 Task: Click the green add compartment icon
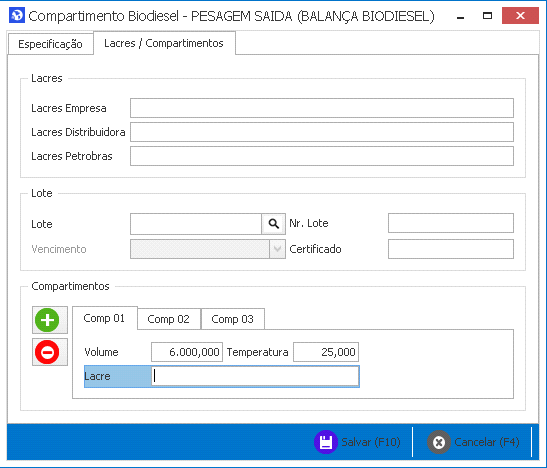coord(47,320)
